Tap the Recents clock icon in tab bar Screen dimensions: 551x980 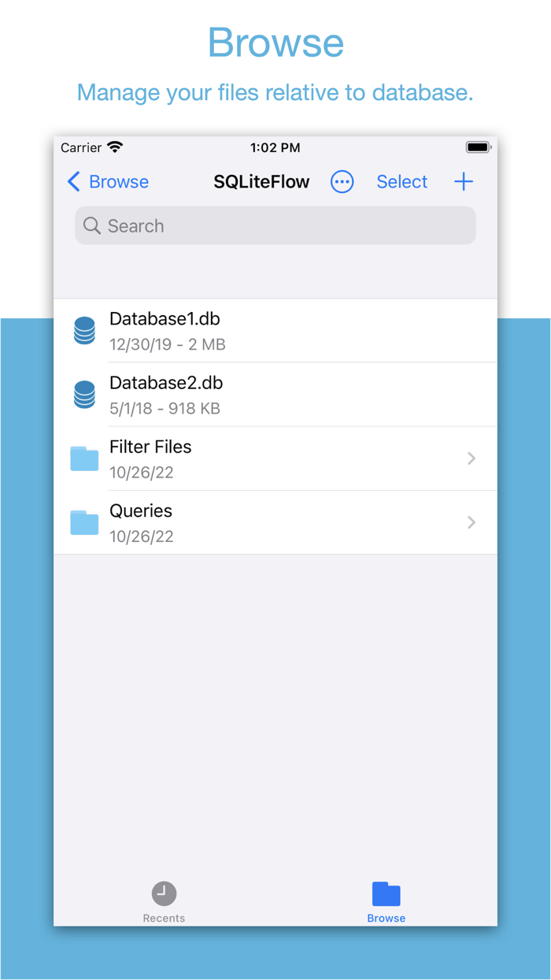tap(164, 891)
